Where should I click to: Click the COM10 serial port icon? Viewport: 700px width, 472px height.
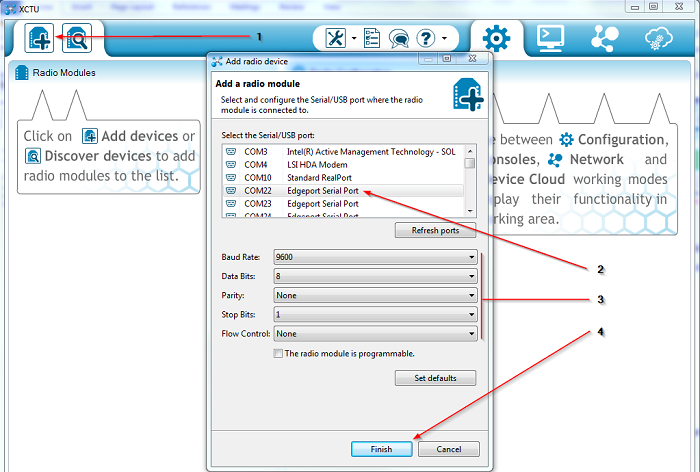(x=231, y=178)
